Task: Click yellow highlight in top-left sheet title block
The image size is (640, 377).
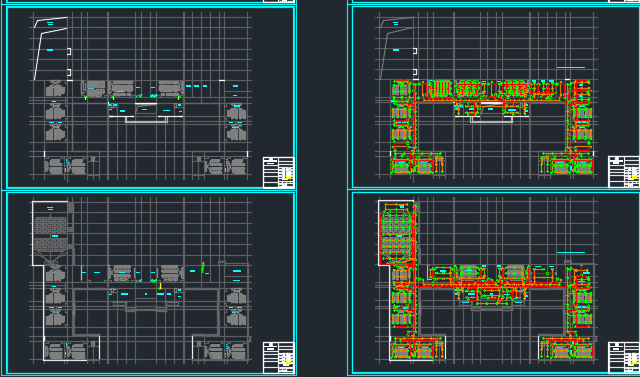Action: point(288,177)
